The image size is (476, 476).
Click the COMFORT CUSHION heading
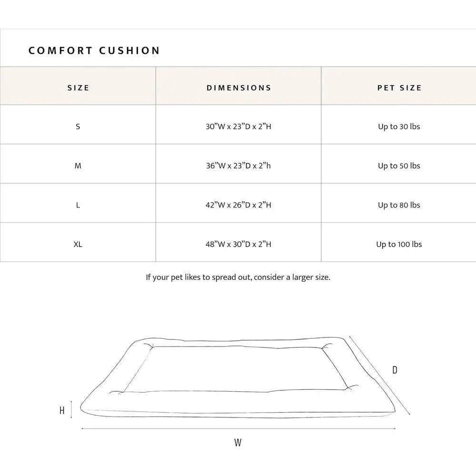(x=94, y=50)
